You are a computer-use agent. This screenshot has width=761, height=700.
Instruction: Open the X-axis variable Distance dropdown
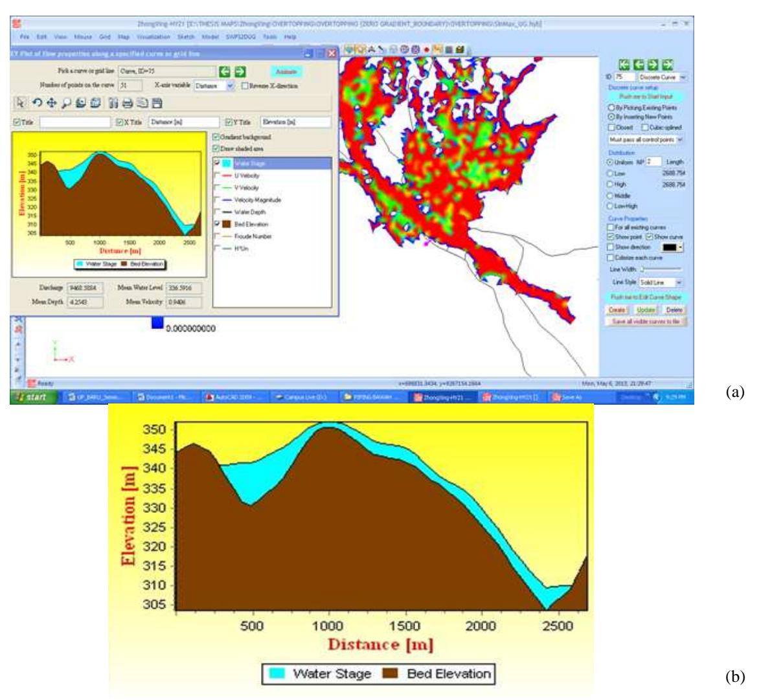point(231,86)
